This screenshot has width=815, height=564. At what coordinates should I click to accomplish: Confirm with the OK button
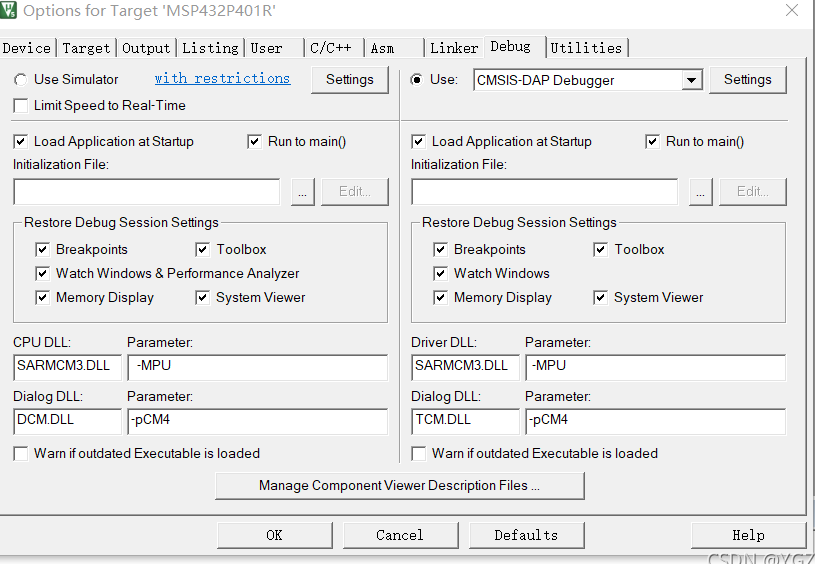pyautogui.click(x=275, y=535)
